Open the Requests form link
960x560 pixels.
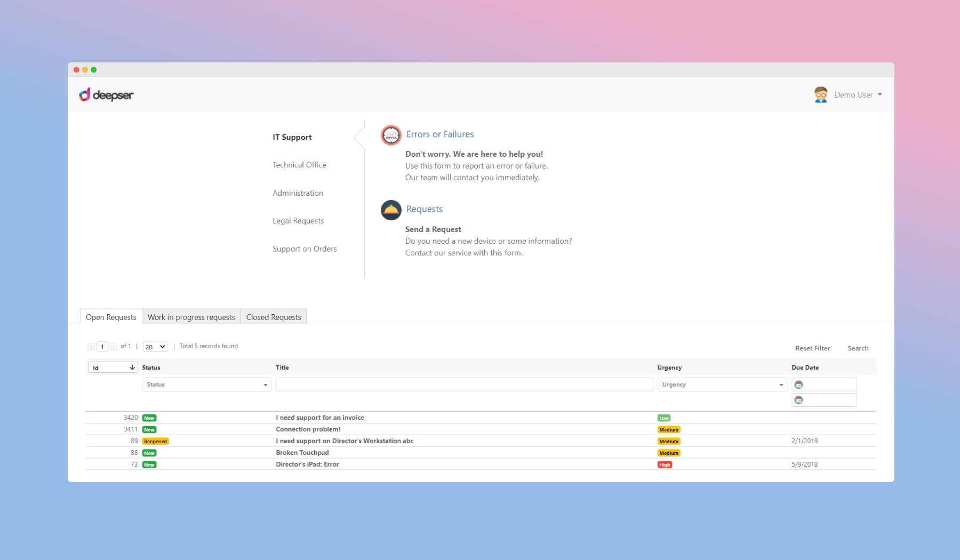pyautogui.click(x=425, y=209)
